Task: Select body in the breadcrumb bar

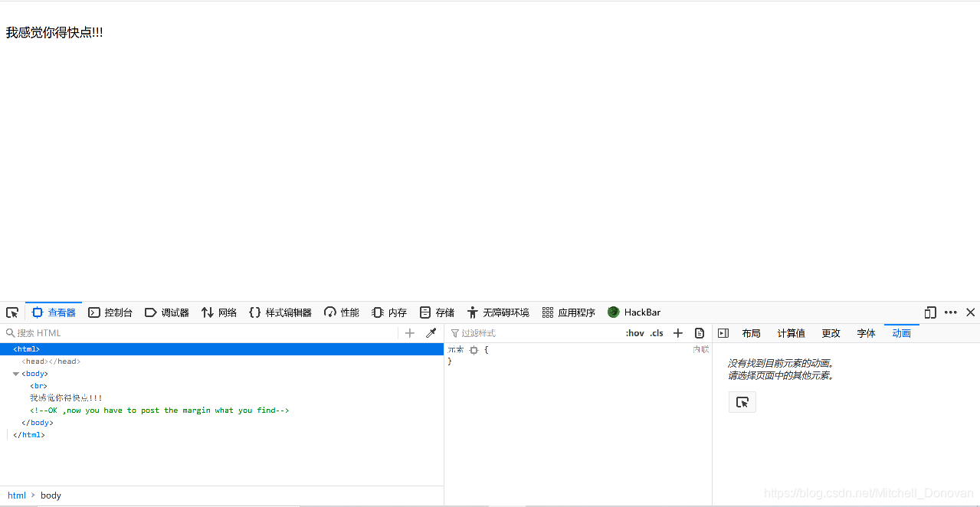Action: [51, 495]
